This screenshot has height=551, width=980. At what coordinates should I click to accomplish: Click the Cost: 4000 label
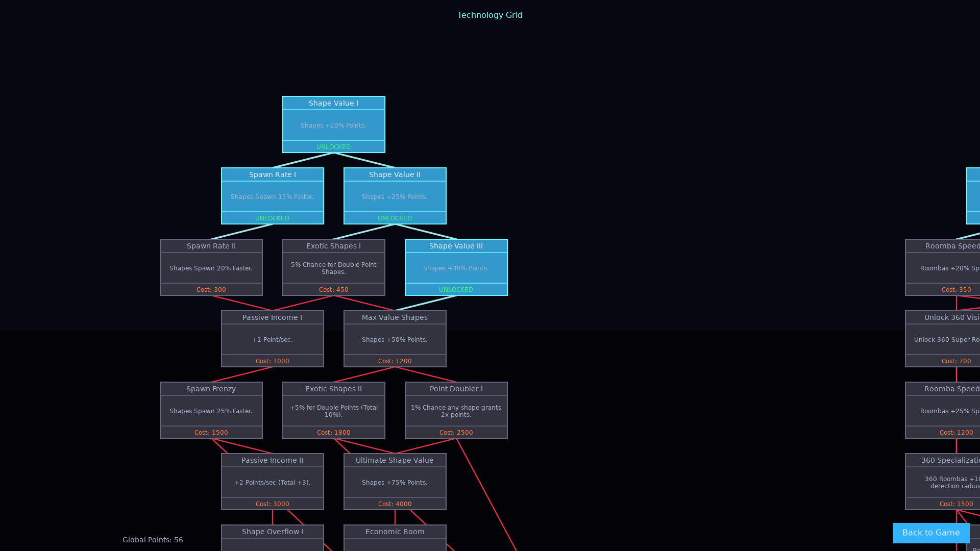coord(395,504)
